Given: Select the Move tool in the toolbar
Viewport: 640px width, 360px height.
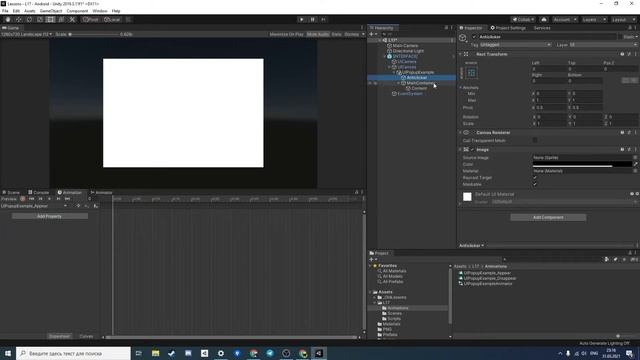Looking at the screenshot, I should (x=18, y=20).
